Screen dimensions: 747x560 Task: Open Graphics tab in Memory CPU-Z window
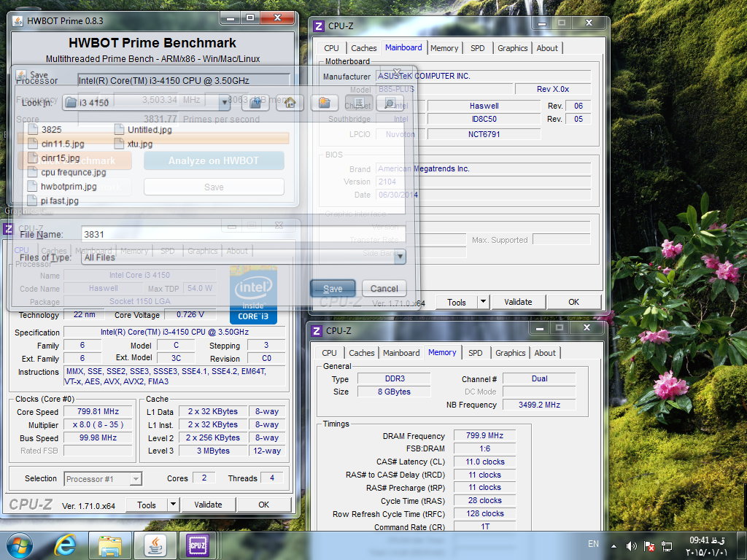coord(510,353)
